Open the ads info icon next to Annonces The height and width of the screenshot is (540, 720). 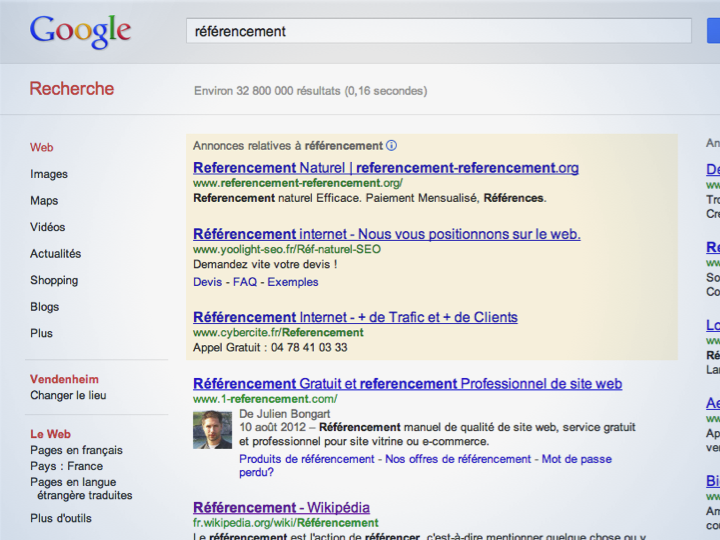[x=391, y=146]
